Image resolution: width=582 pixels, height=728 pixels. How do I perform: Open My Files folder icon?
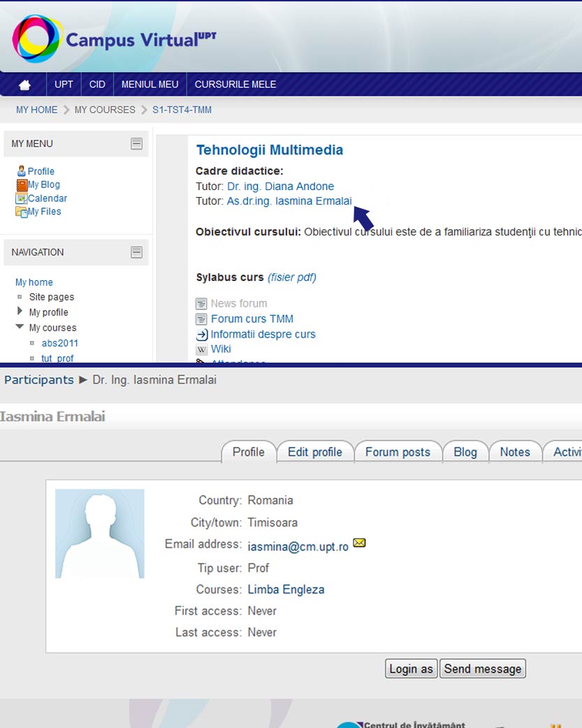(22, 212)
